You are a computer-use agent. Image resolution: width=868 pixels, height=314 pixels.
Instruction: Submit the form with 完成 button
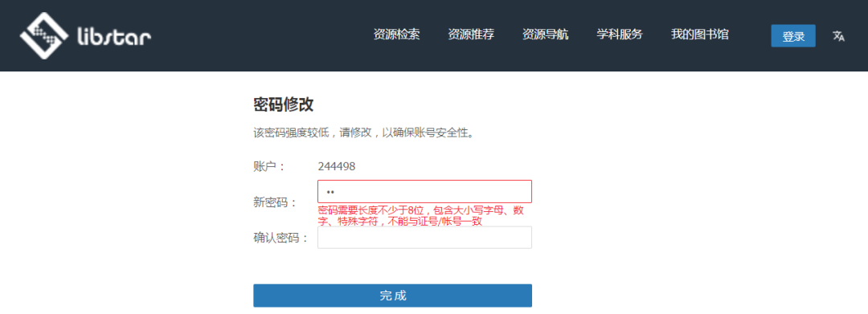click(392, 296)
